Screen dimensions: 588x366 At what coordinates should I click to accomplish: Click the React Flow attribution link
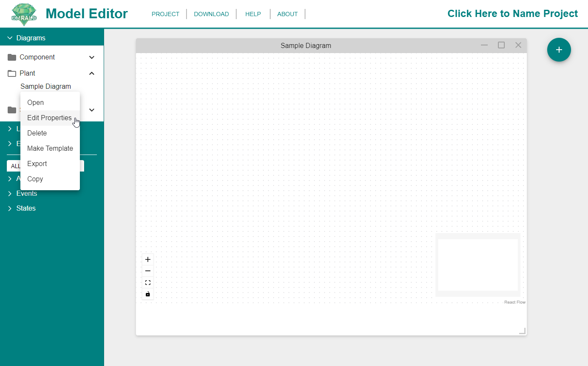514,302
